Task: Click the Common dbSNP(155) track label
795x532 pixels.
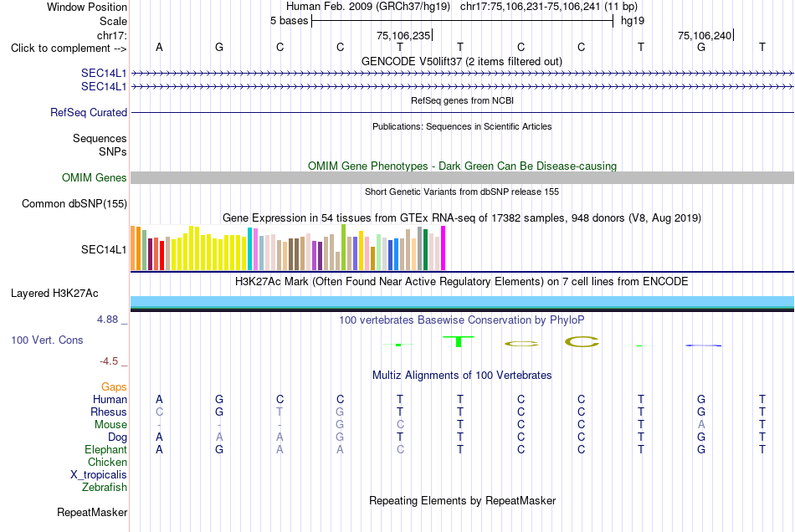Action: 74,203
